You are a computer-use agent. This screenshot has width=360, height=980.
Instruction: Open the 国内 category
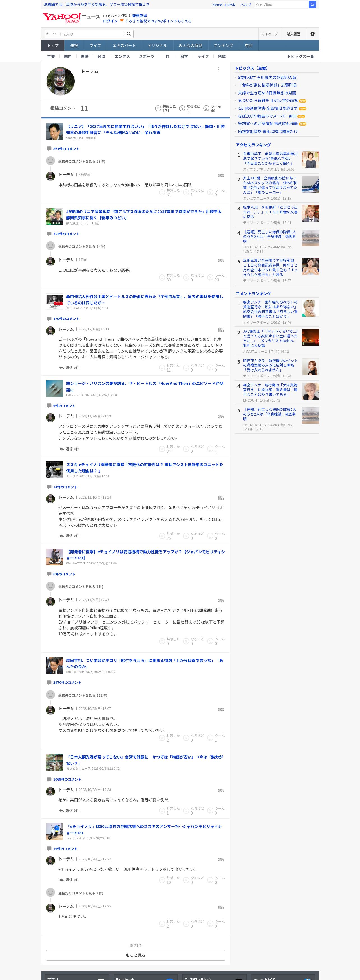click(x=68, y=56)
